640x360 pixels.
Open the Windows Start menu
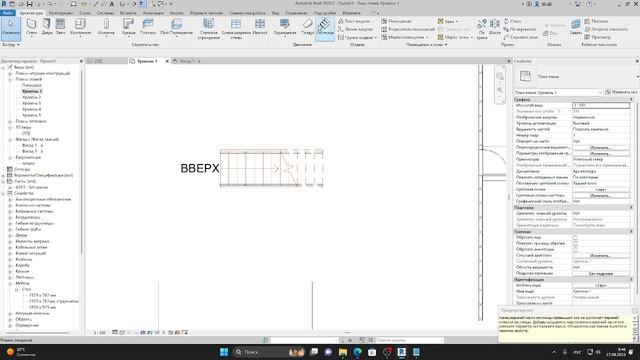(x=224, y=352)
